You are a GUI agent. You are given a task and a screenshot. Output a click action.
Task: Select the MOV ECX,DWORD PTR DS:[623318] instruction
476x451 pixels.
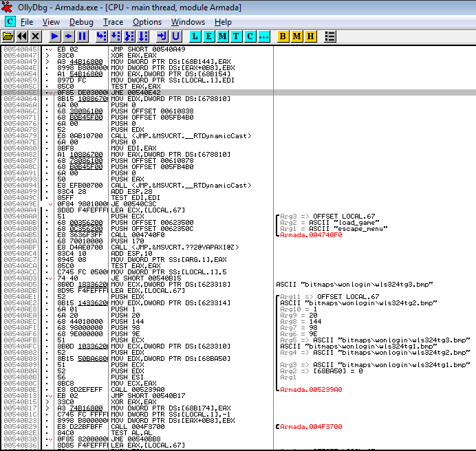(171, 285)
